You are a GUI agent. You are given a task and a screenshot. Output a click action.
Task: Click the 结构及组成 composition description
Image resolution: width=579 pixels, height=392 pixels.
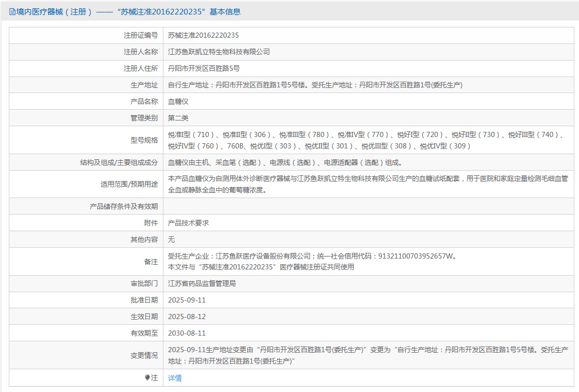point(285,162)
